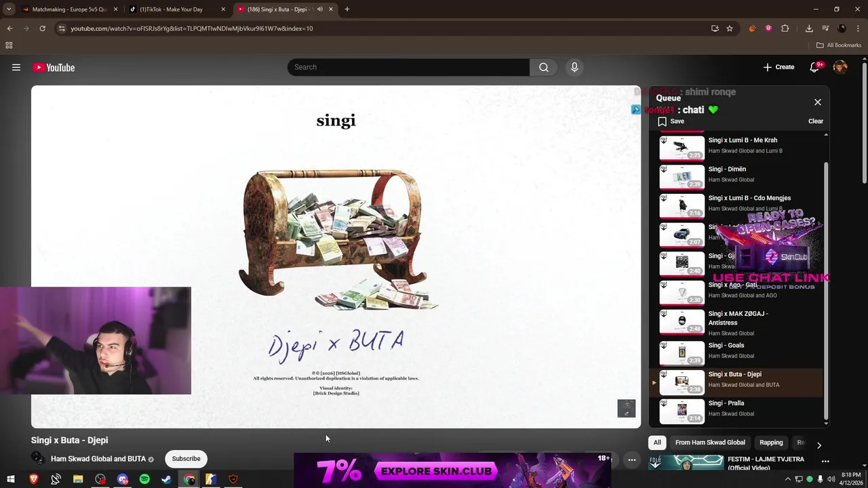Click the Create button
This screenshot has width=868, height=488.
[778, 67]
